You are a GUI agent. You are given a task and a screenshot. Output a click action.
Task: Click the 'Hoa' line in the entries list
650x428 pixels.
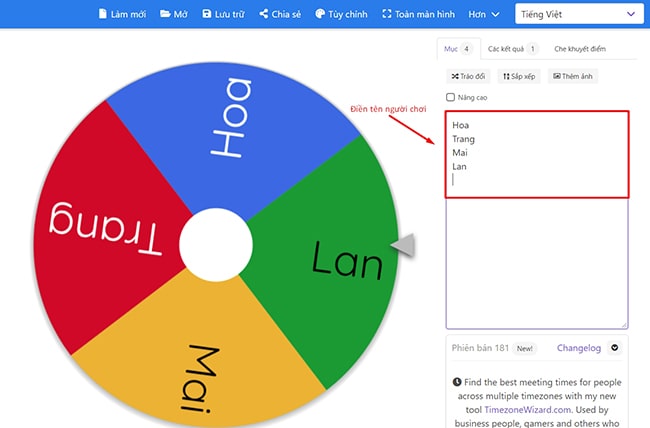tap(461, 125)
